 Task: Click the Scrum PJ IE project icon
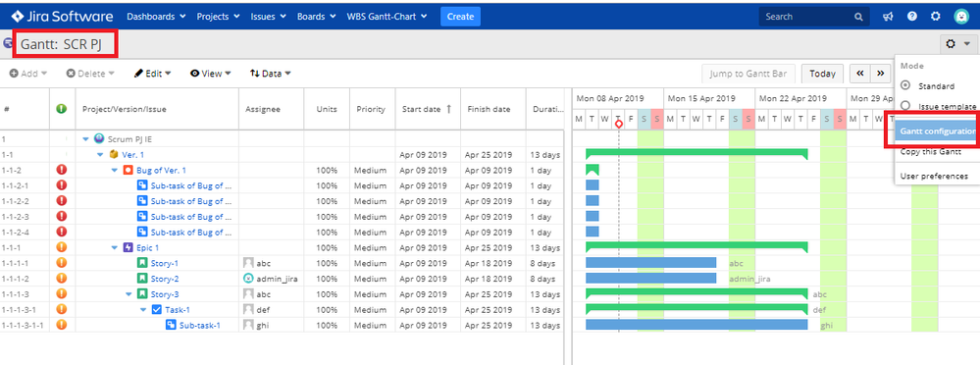click(99, 138)
